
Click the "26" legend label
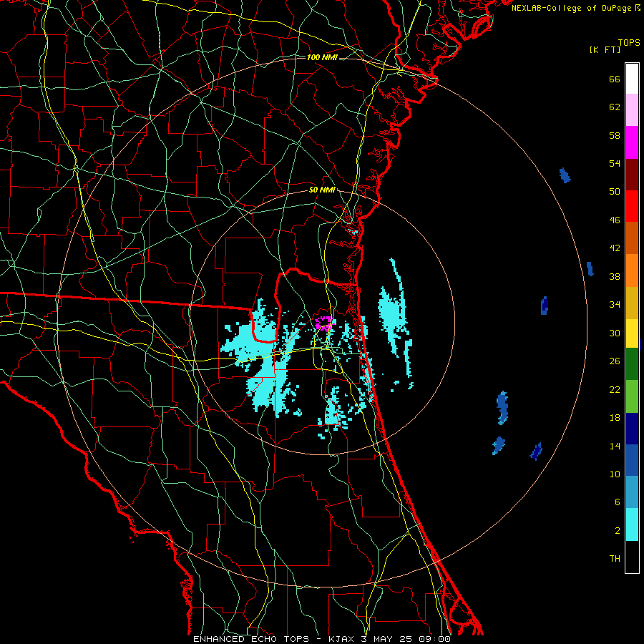coord(615,361)
